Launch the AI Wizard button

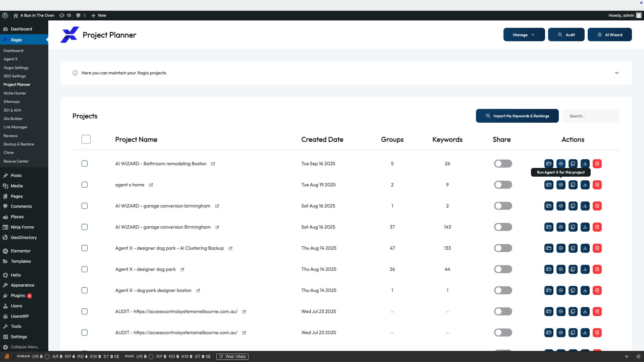pos(609,35)
